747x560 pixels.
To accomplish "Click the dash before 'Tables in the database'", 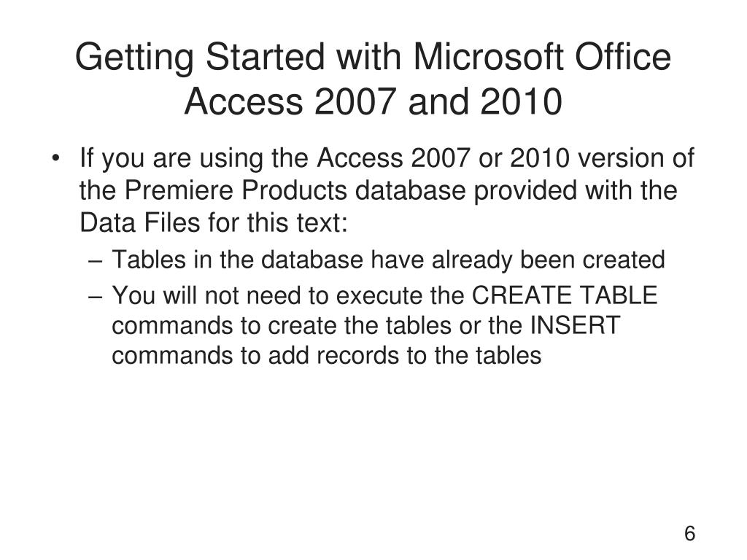I will [x=96, y=262].
